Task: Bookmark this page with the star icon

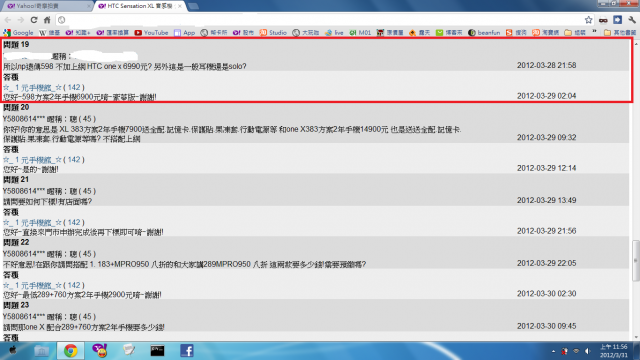Action: click(x=588, y=20)
